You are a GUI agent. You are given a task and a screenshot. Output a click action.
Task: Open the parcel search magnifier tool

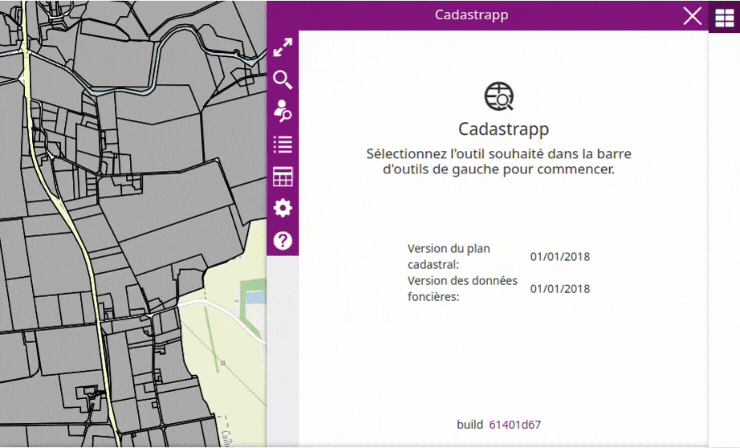283,80
